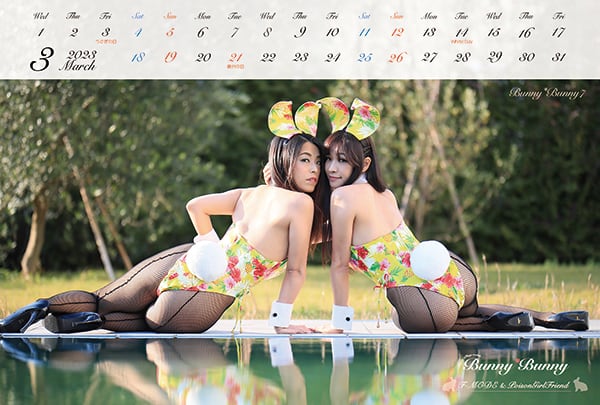This screenshot has width=600, height=405.
Task: Select date 8 in the calendar
Action: 267,32
